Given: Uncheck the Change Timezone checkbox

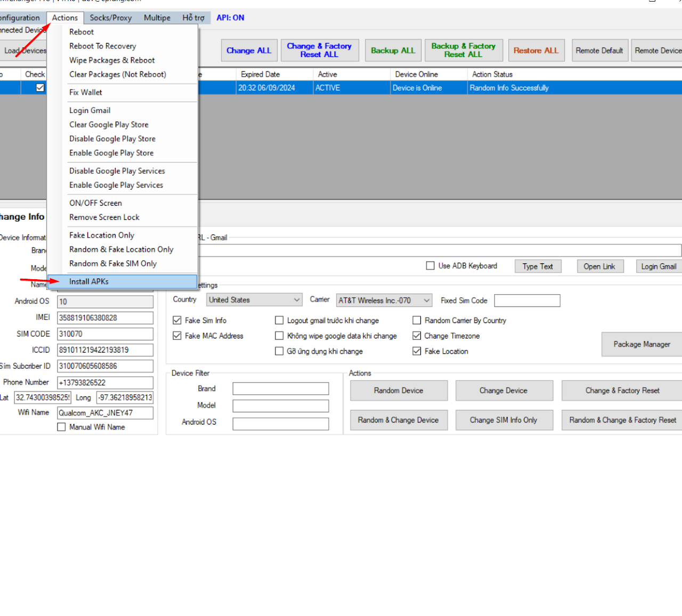Looking at the screenshot, I should 417,336.
